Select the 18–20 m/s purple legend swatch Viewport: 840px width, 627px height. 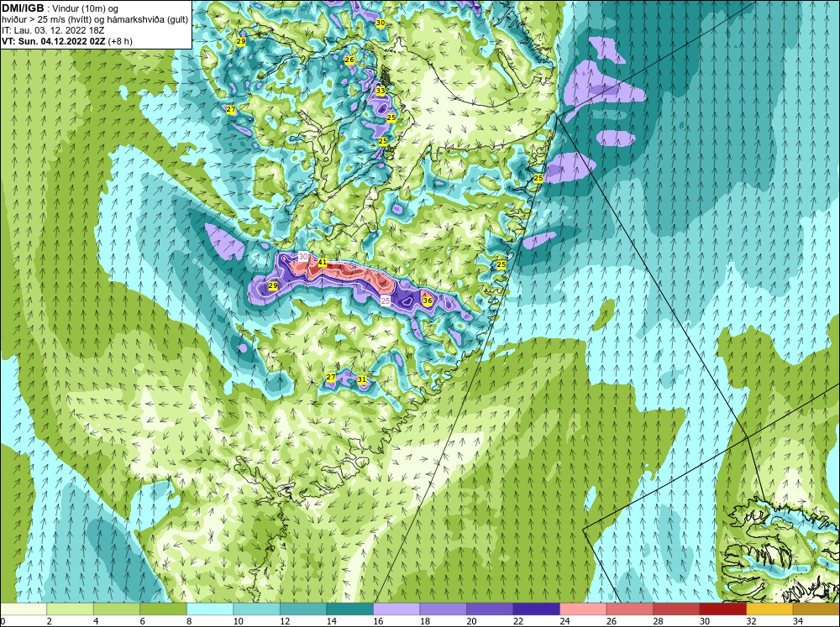(443, 609)
